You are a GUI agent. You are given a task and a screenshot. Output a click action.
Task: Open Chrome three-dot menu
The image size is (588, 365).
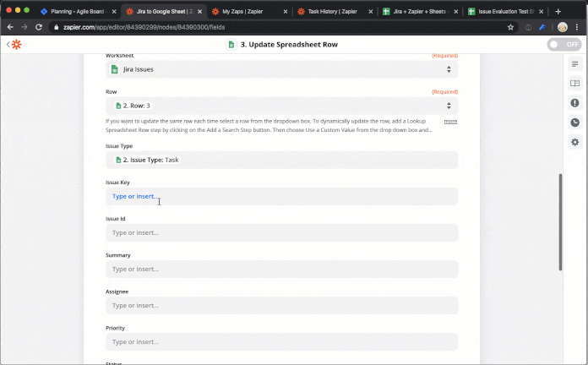pyautogui.click(x=577, y=27)
